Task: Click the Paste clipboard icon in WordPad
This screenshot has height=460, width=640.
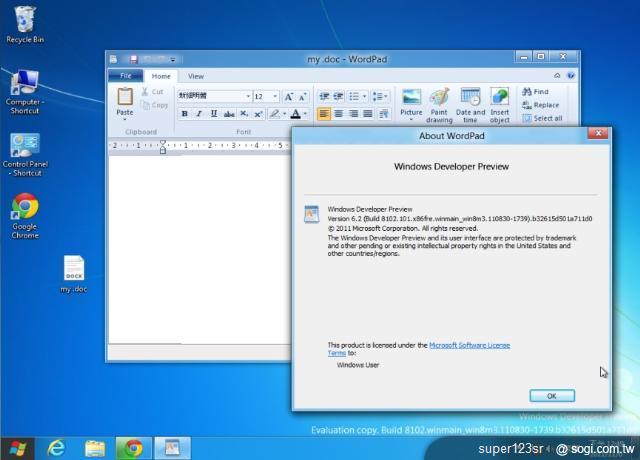Action: [x=125, y=97]
